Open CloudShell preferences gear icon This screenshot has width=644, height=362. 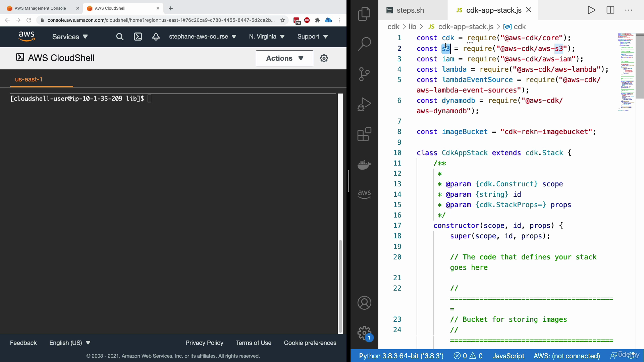[324, 58]
